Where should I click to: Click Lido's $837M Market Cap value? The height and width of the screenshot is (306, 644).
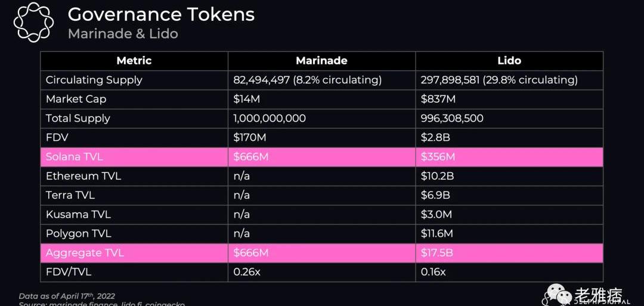point(438,99)
